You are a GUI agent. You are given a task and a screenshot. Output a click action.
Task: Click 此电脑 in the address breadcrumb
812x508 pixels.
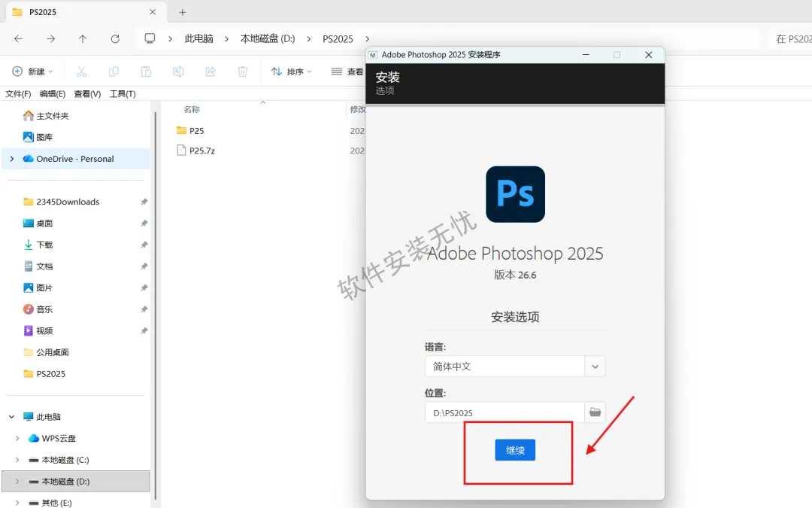tap(198, 39)
